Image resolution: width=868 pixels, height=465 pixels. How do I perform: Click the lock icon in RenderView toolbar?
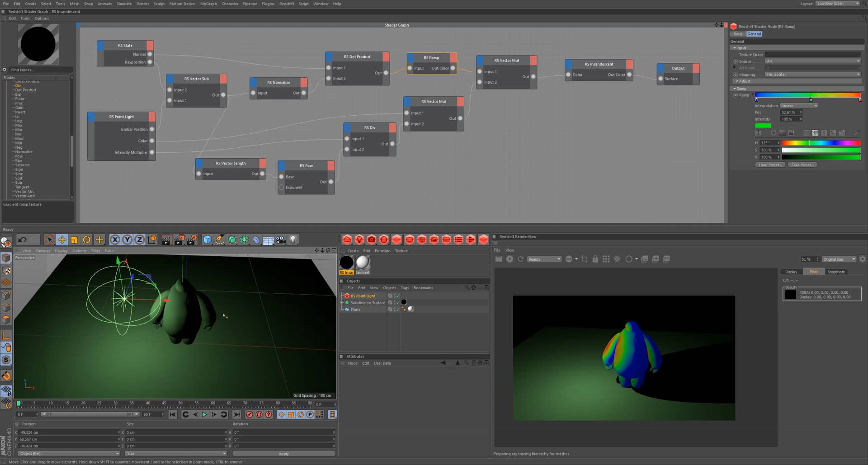point(595,259)
